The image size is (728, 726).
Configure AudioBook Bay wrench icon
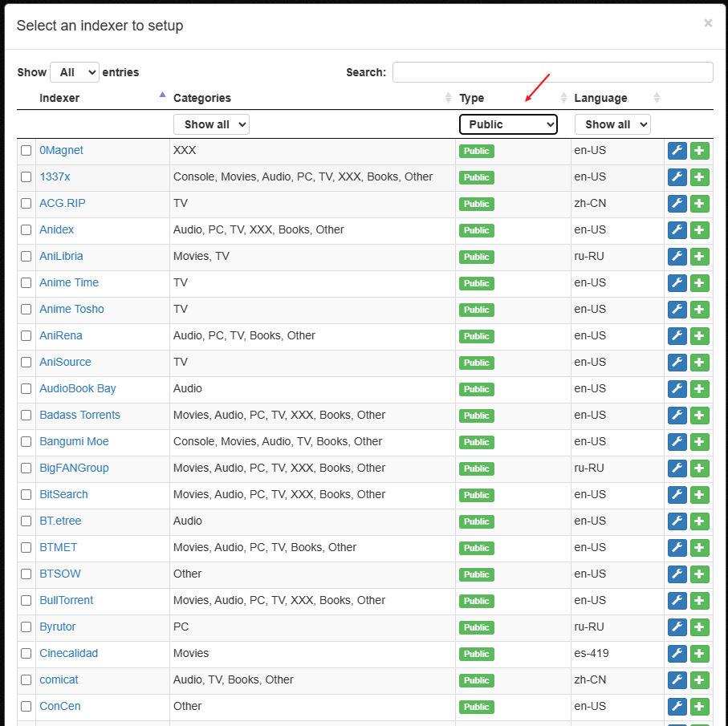coord(677,389)
